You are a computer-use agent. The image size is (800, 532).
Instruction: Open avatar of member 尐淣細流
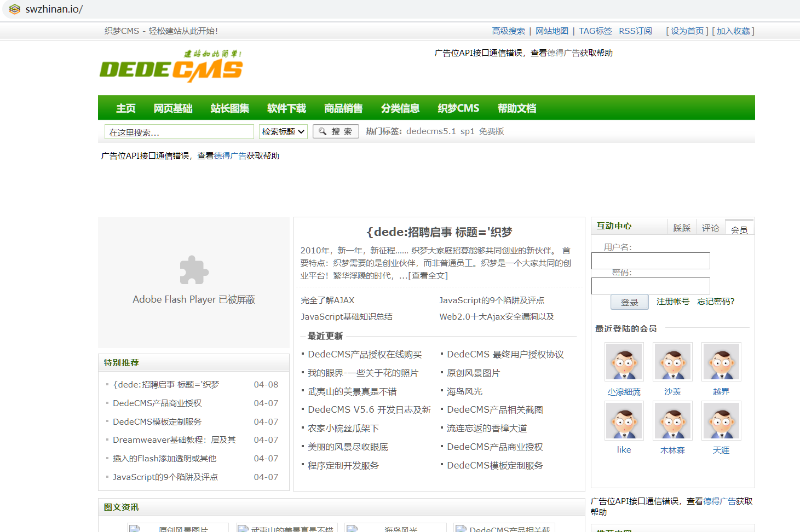tap(624, 362)
